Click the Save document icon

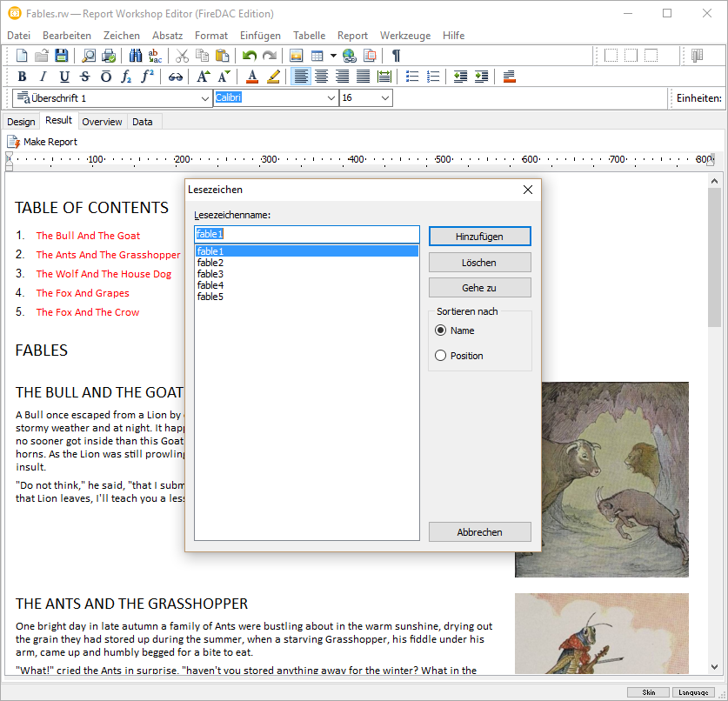(62, 56)
